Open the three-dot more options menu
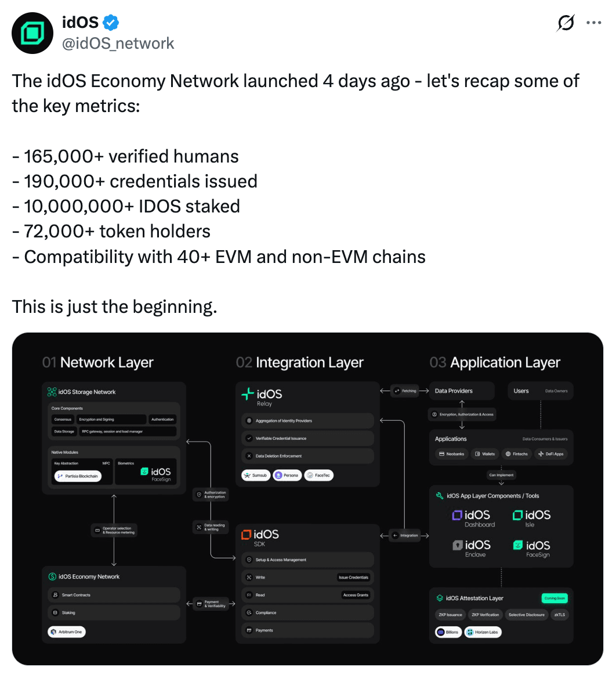This screenshot has height=678, width=616. tap(594, 23)
